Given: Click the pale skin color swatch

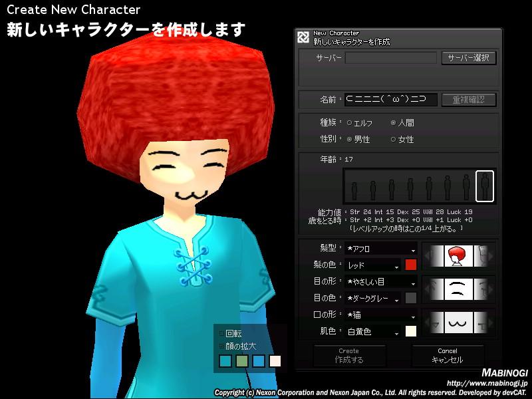Looking at the screenshot, I should point(411,331).
